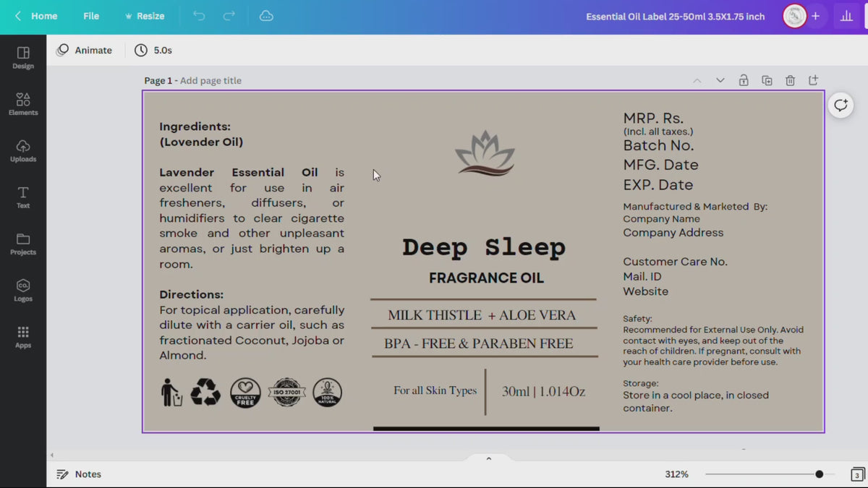Viewport: 868px width, 488px height.
Task: Click the Animate button
Action: 85,50
